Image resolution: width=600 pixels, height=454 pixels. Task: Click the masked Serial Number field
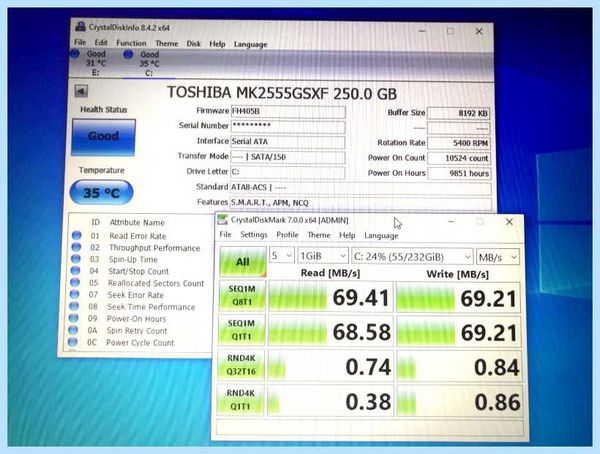pyautogui.click(x=288, y=126)
